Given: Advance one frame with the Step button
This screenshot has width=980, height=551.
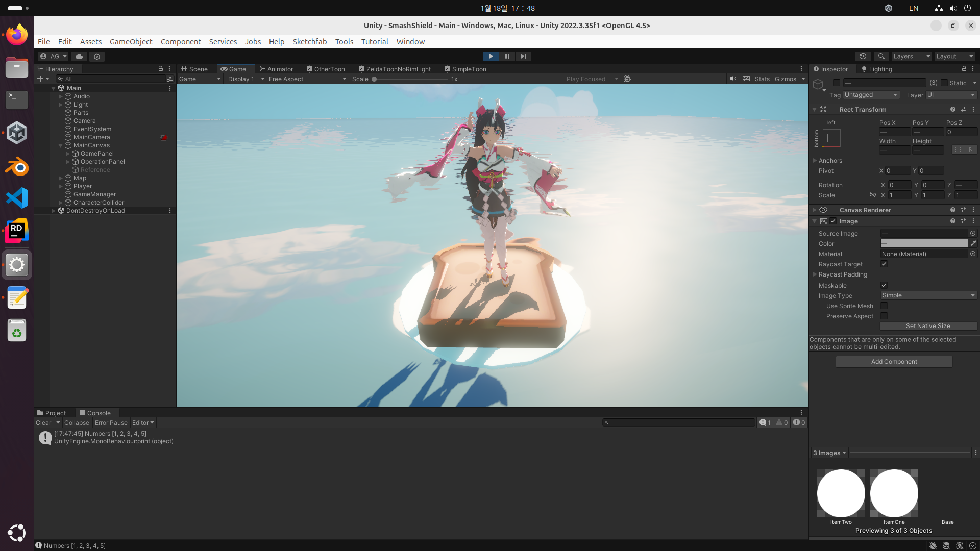Looking at the screenshot, I should pos(523,56).
